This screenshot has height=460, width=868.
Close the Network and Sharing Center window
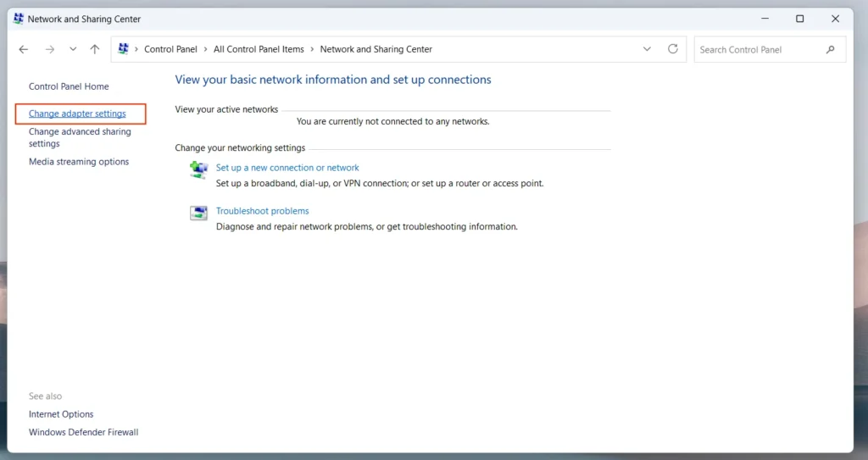835,19
